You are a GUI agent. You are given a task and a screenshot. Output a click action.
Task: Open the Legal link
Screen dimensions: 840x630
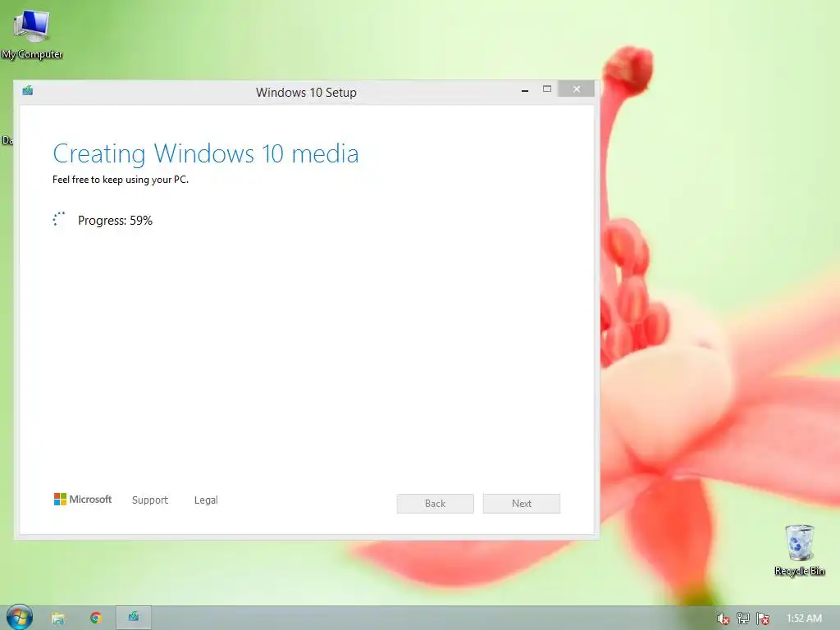[206, 500]
